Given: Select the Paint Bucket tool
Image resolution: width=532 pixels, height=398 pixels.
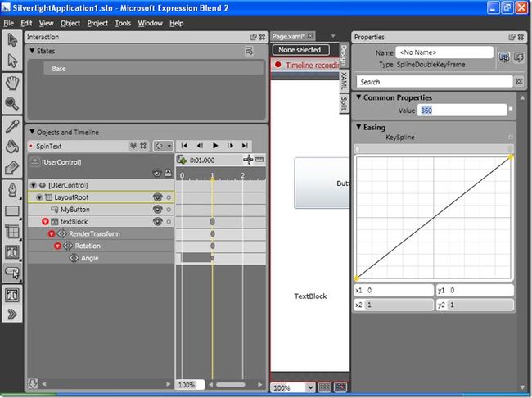Looking at the screenshot, I should (12, 147).
